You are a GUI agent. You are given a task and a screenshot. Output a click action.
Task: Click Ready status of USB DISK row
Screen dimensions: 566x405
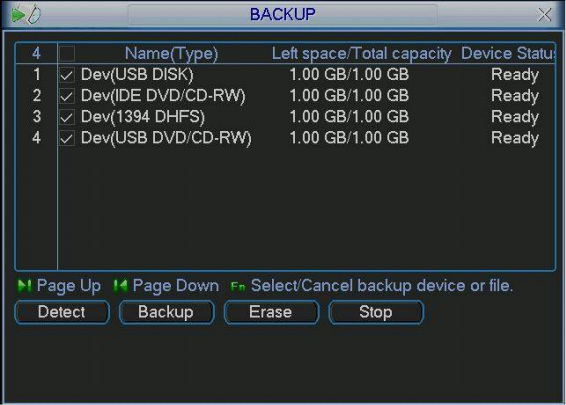point(515,75)
